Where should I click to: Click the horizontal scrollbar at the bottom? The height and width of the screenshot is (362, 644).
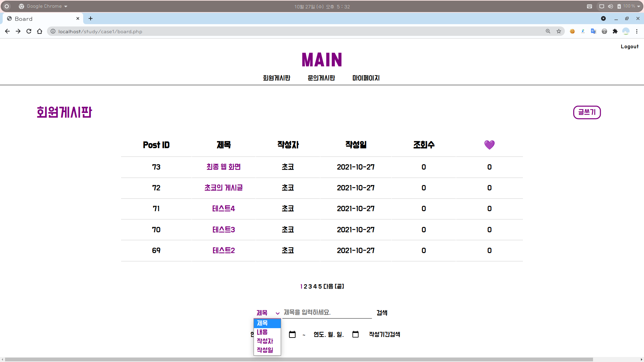click(299, 359)
